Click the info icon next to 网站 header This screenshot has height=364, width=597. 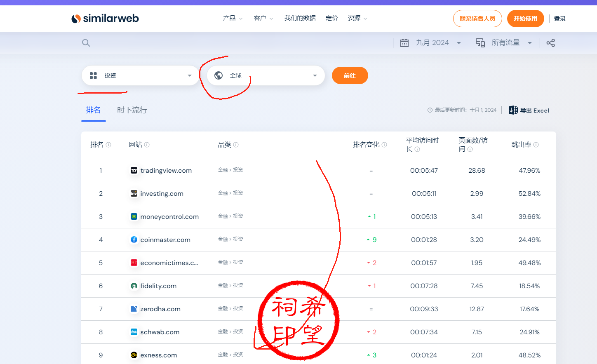click(147, 145)
